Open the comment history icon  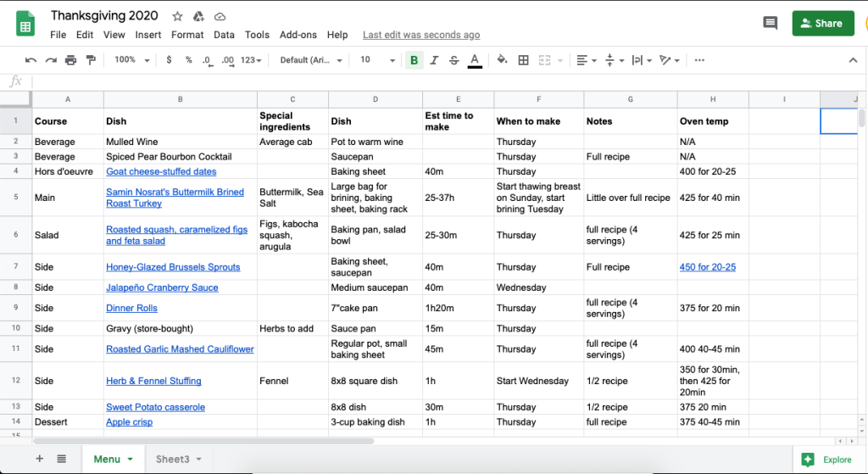click(x=770, y=24)
